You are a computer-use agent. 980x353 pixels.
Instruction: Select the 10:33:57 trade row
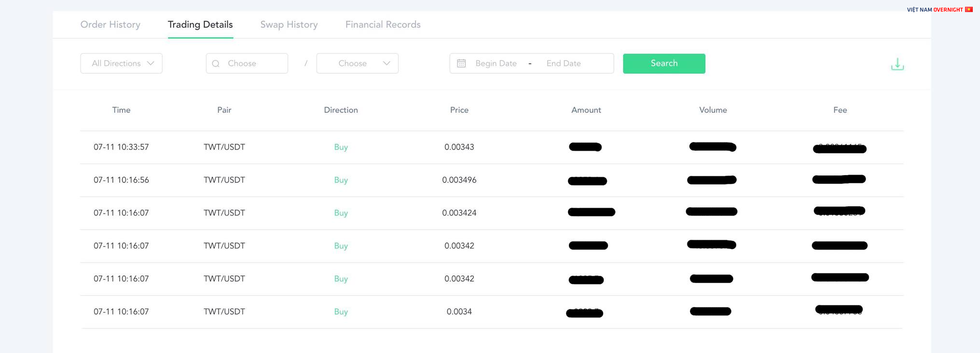121,147
